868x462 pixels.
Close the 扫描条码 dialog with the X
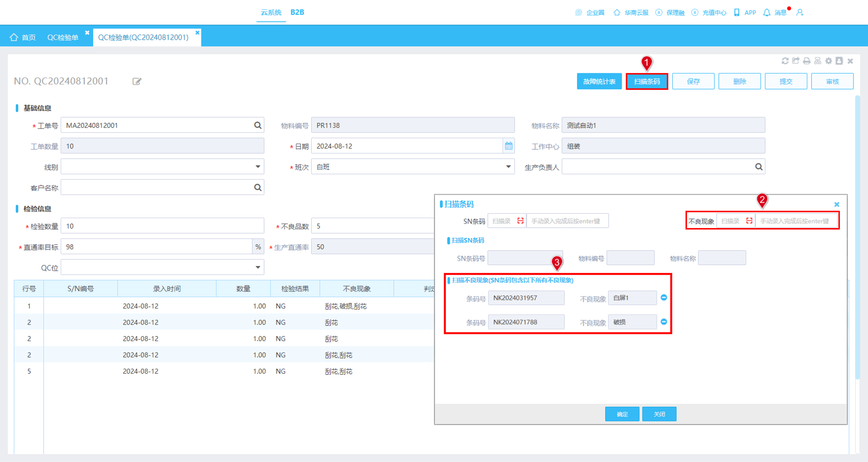837,204
